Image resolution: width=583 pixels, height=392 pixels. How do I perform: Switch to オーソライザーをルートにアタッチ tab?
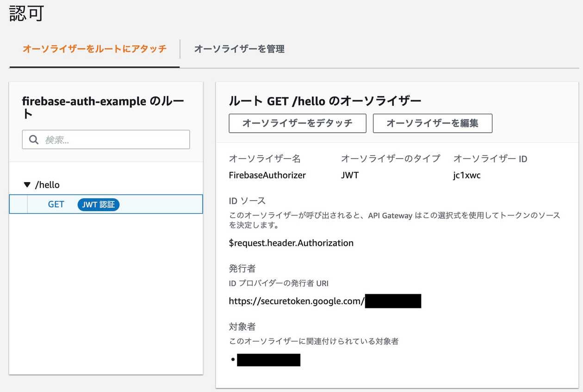pos(93,49)
